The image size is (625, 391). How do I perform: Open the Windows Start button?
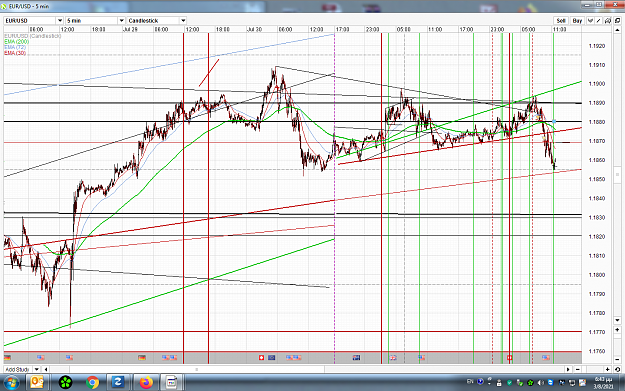pyautogui.click(x=11, y=383)
